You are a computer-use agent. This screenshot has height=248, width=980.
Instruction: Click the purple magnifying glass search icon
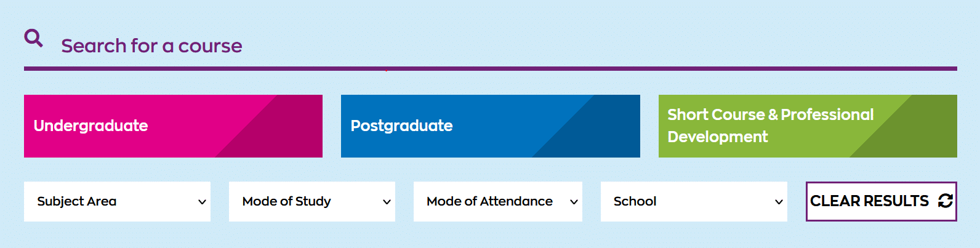click(33, 38)
